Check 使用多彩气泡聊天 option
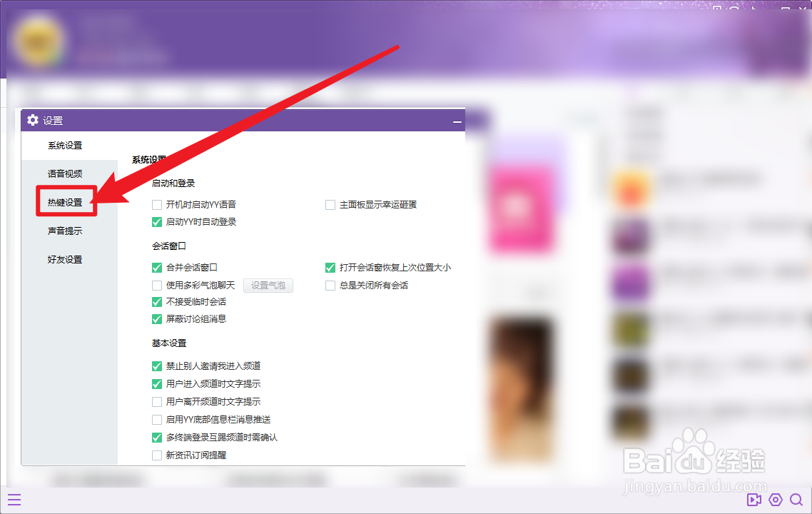The image size is (812, 514). tap(156, 285)
